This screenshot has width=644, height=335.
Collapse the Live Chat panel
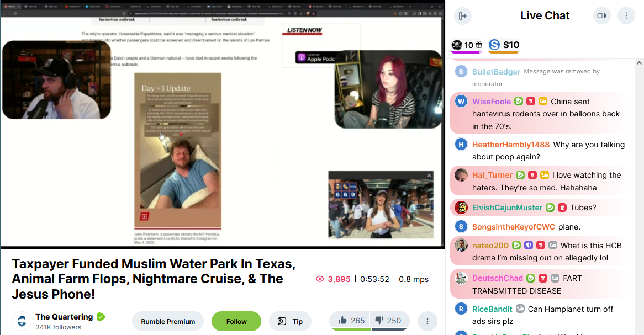click(462, 16)
